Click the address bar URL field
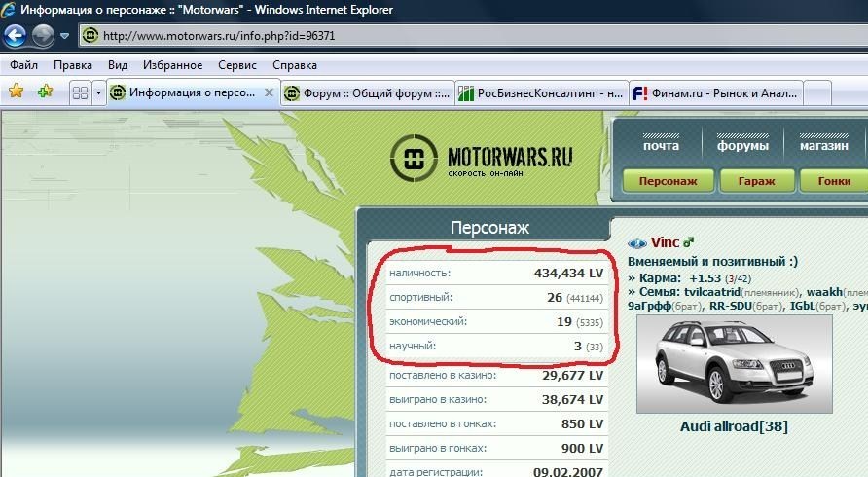The width and height of the screenshot is (868, 477). click(x=473, y=36)
